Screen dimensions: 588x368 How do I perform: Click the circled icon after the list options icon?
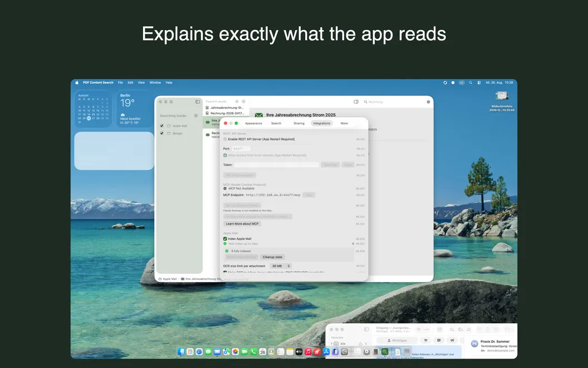pyautogui.click(x=243, y=101)
